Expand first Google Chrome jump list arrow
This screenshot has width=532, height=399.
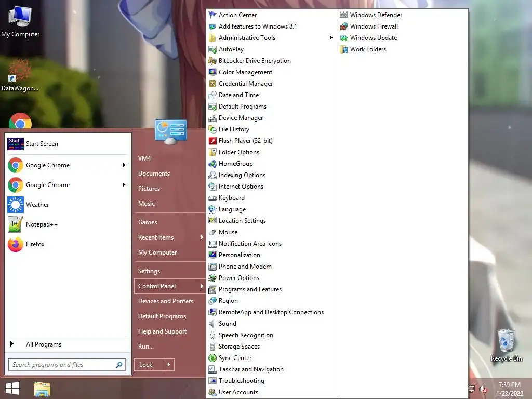coord(124,165)
